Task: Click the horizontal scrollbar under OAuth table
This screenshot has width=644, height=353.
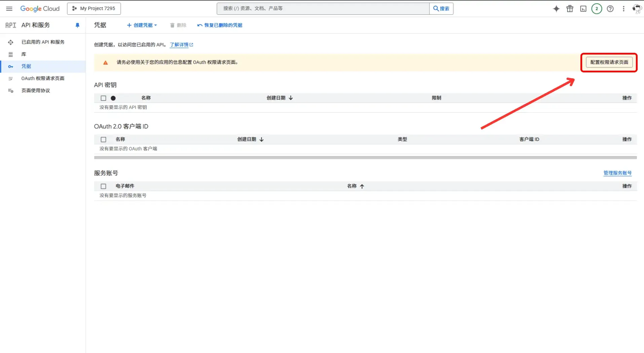Action: pos(366,157)
